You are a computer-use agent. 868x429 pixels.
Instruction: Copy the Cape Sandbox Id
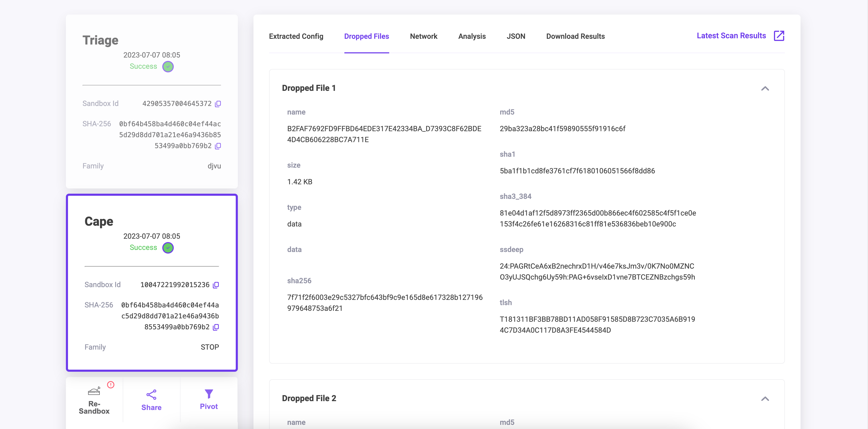(x=216, y=285)
